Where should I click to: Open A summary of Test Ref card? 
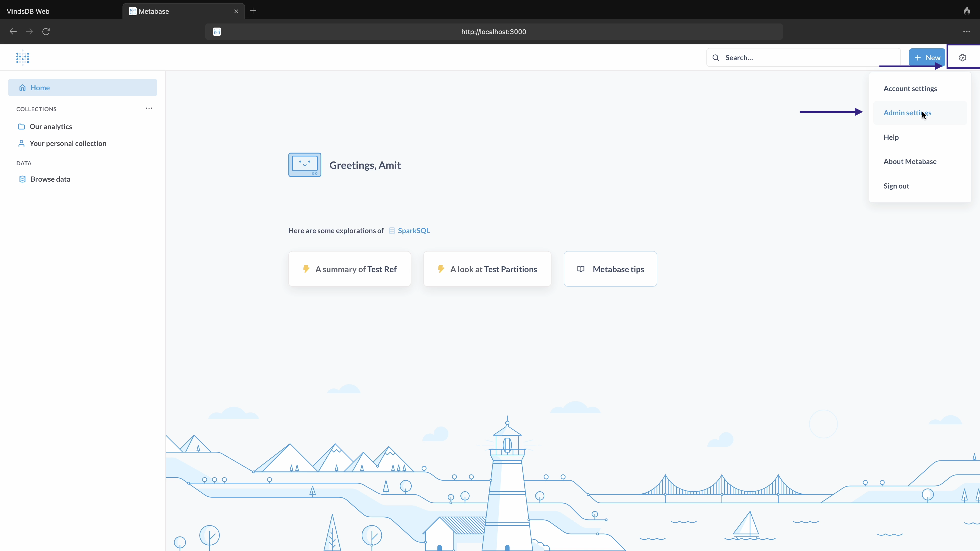pyautogui.click(x=349, y=269)
